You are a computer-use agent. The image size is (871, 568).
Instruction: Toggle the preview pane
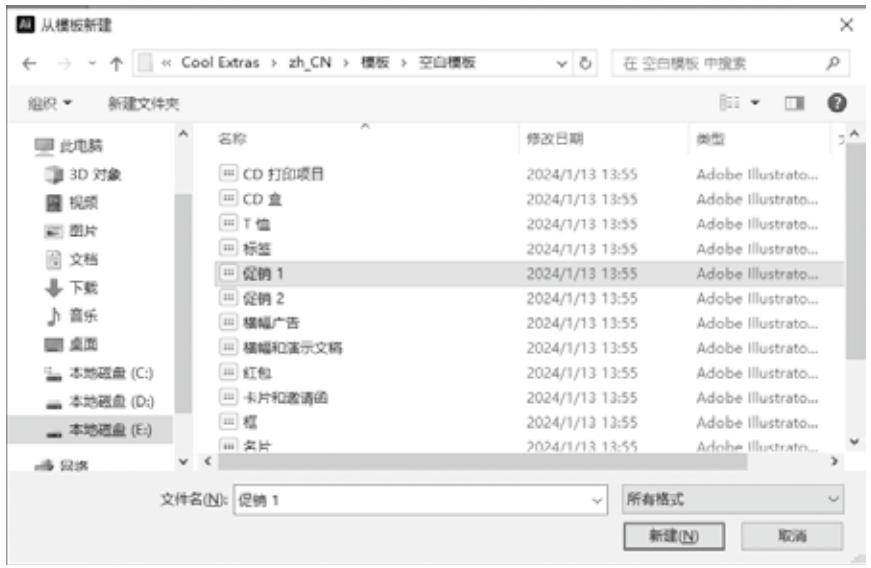click(794, 103)
